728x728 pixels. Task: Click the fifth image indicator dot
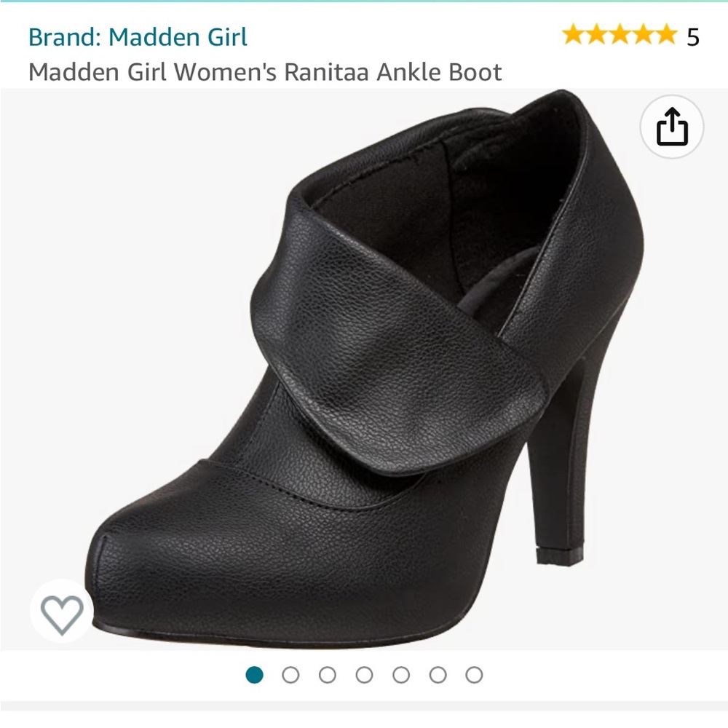[401, 675]
